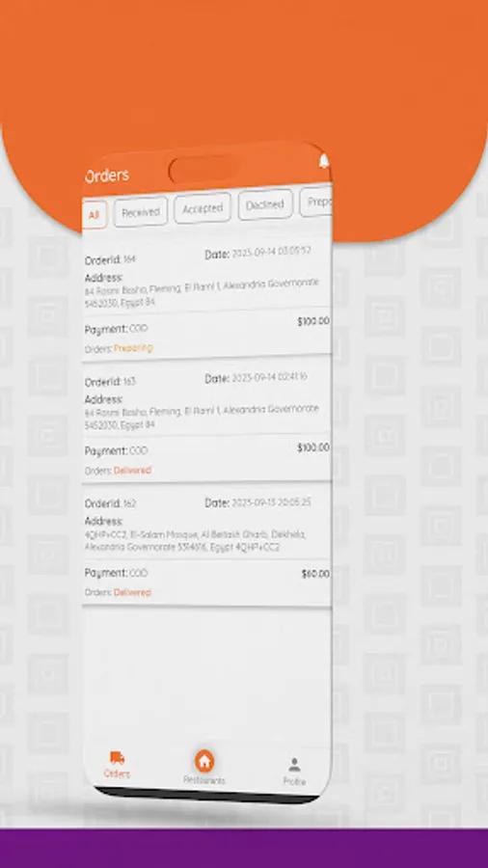This screenshot has width=488, height=868.
Task: Filter orders by Accepted
Action: click(203, 208)
